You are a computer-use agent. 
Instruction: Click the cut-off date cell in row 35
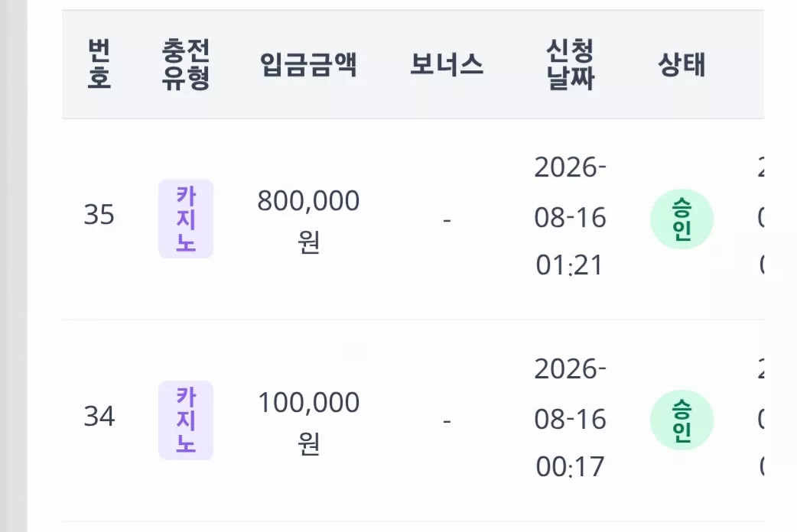point(761,216)
